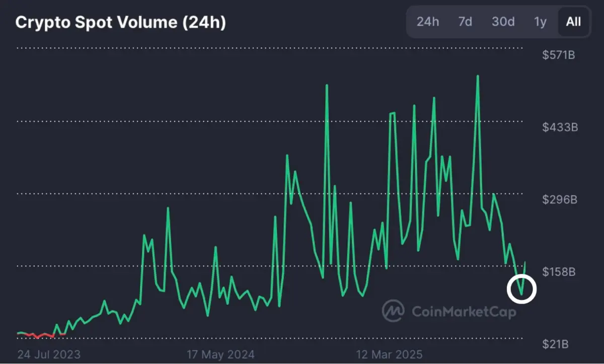The height and width of the screenshot is (364, 604).
Task: Select the All time range tab
Action: coord(573,22)
